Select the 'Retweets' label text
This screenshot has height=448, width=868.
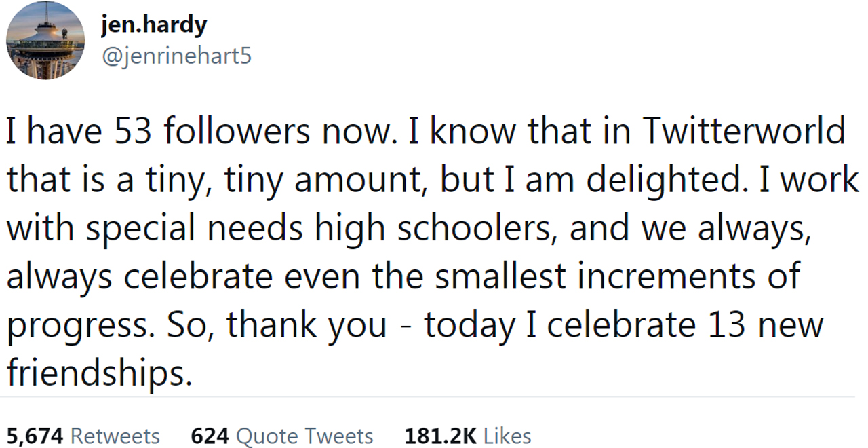[115, 436]
